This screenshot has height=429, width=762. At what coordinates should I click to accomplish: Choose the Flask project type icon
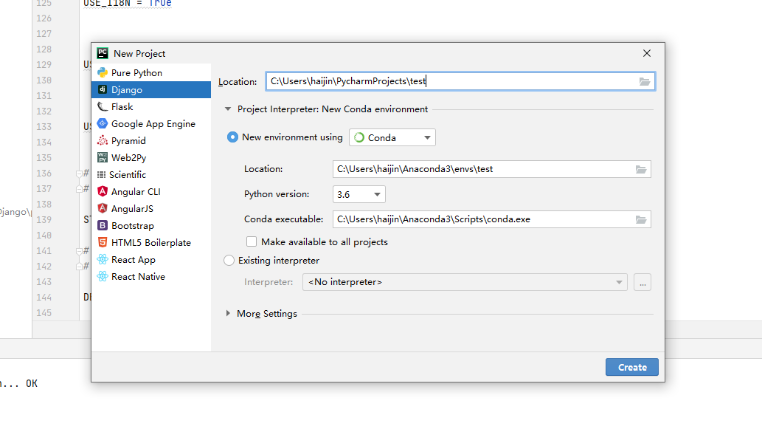102,107
